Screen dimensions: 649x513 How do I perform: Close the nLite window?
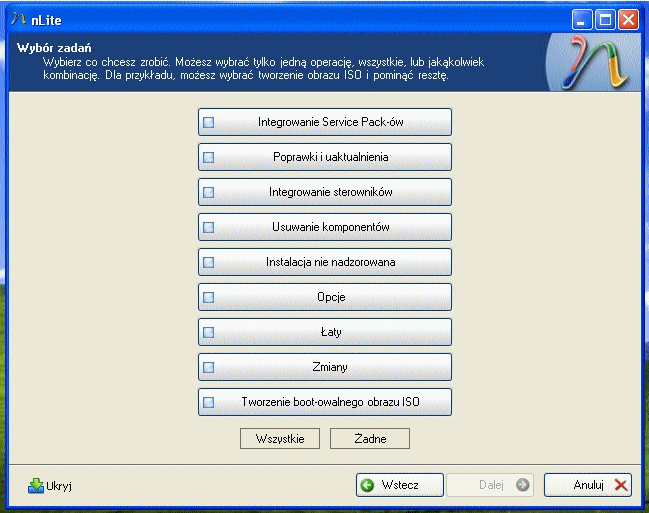628,19
